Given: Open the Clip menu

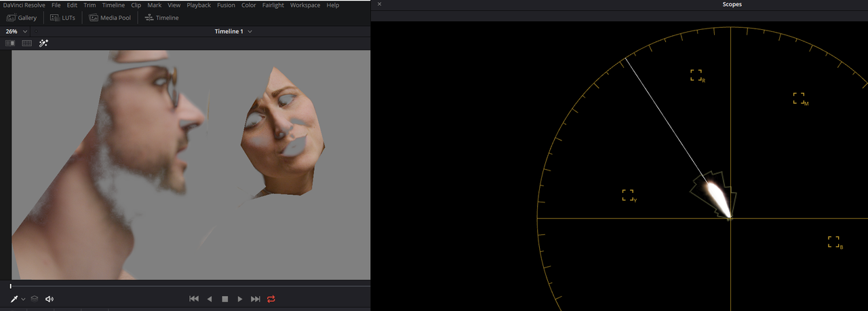Looking at the screenshot, I should pyautogui.click(x=136, y=5).
